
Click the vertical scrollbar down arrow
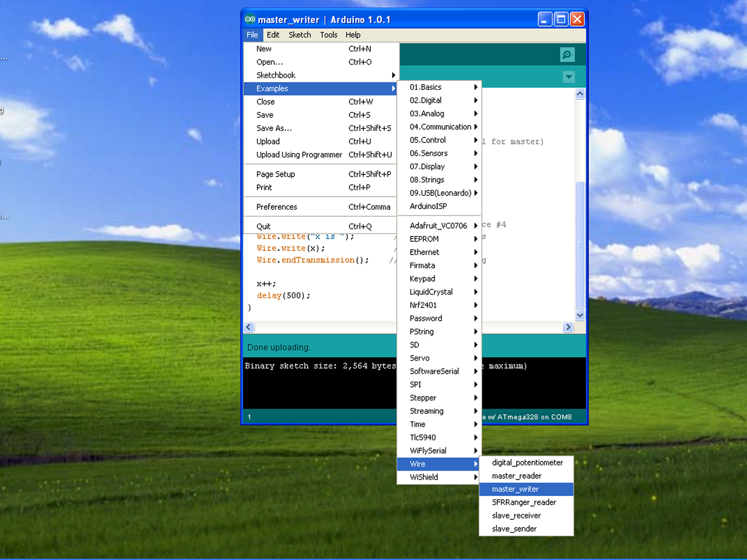pos(580,315)
